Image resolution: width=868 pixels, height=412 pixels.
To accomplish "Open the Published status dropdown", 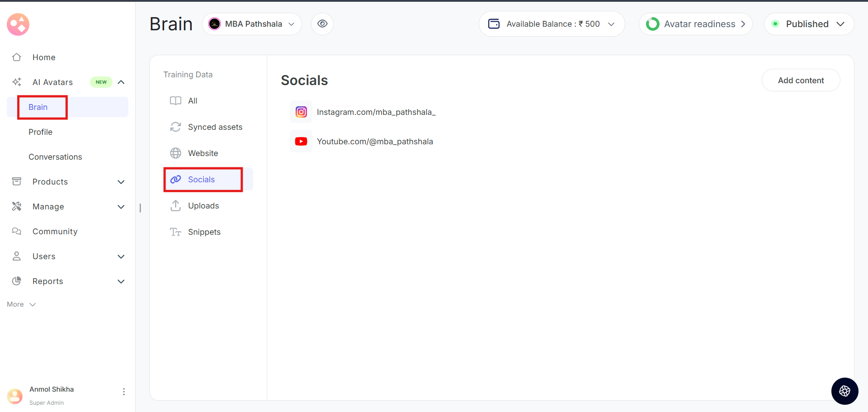I will (x=809, y=24).
